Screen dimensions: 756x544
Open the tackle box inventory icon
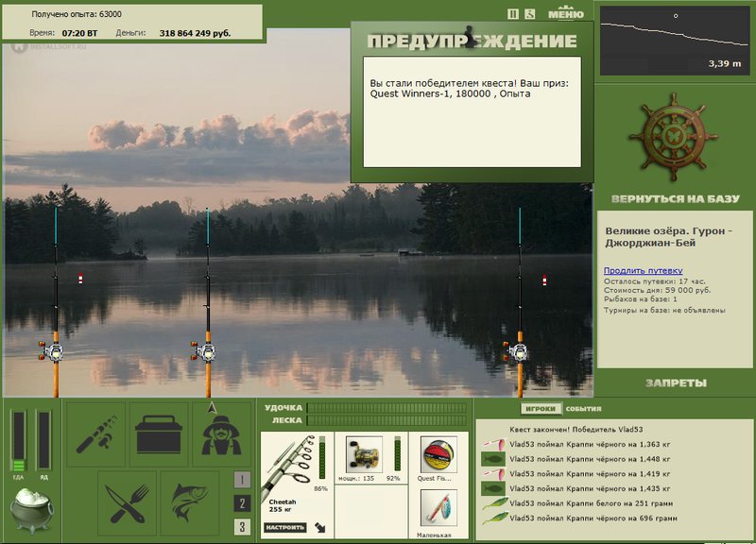click(159, 435)
